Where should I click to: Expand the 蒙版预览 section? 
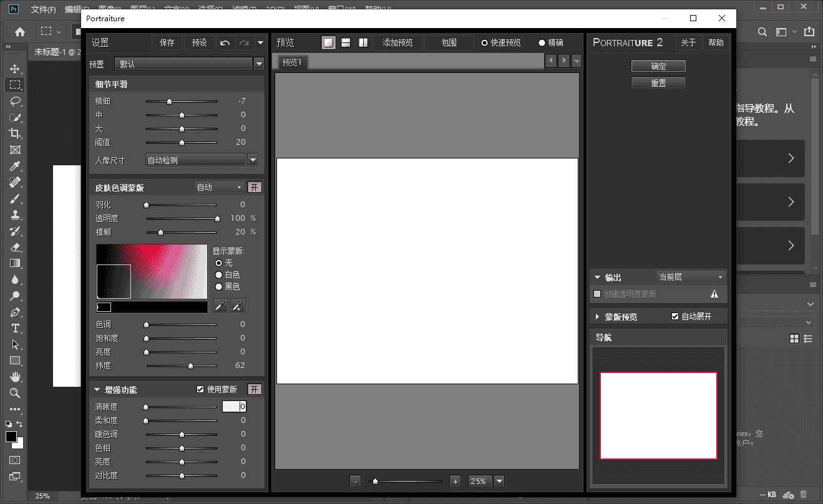597,317
